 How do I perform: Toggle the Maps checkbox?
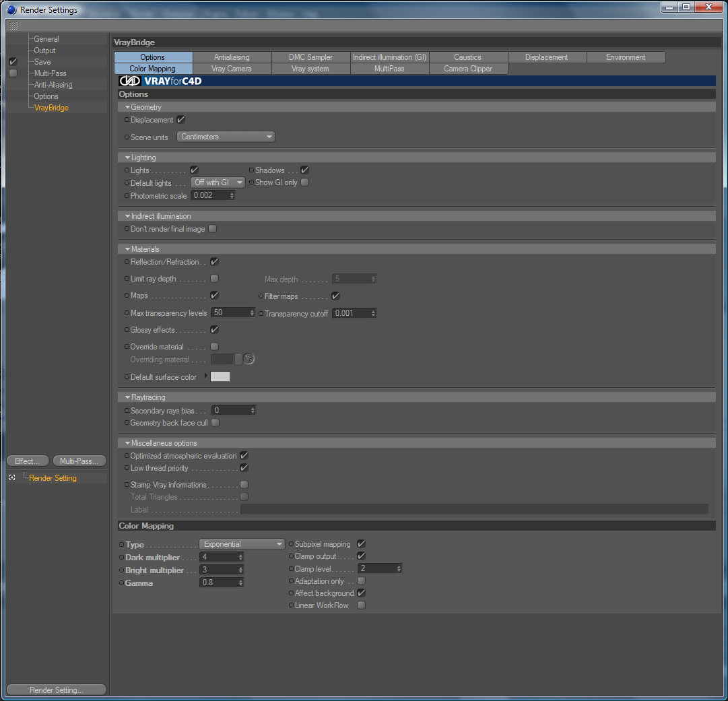coord(215,295)
